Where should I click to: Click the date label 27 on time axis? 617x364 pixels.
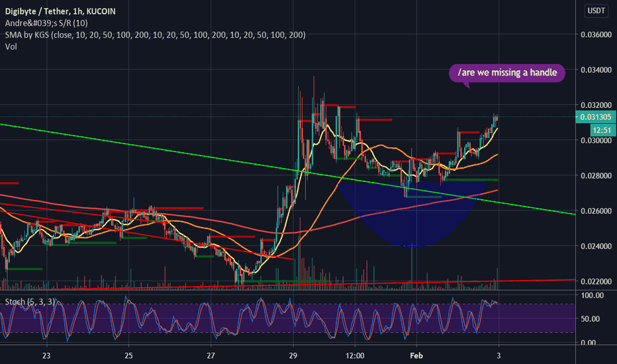click(x=211, y=356)
